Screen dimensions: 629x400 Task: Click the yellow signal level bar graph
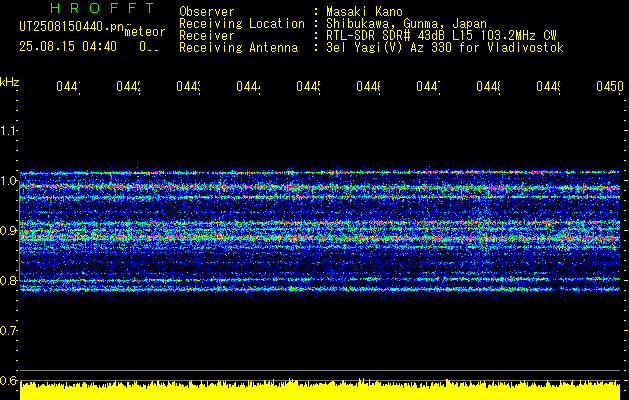tap(320, 390)
